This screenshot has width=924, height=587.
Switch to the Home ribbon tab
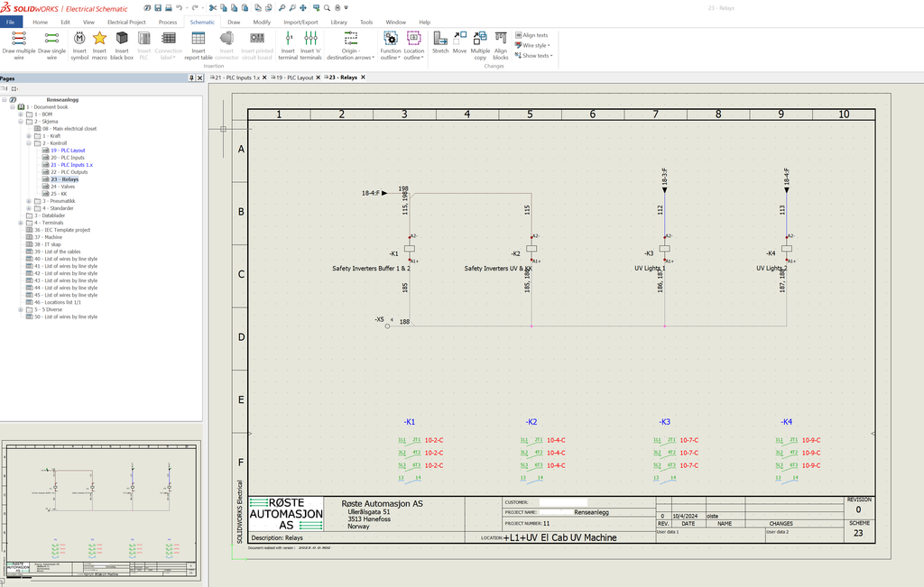tap(40, 22)
